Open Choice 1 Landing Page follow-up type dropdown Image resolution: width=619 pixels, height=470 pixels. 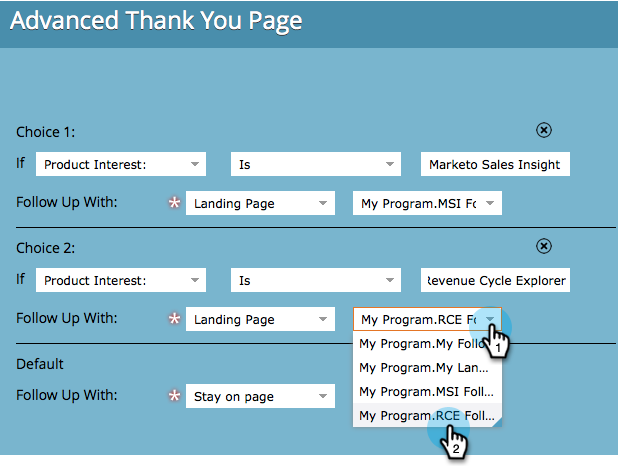click(x=261, y=203)
